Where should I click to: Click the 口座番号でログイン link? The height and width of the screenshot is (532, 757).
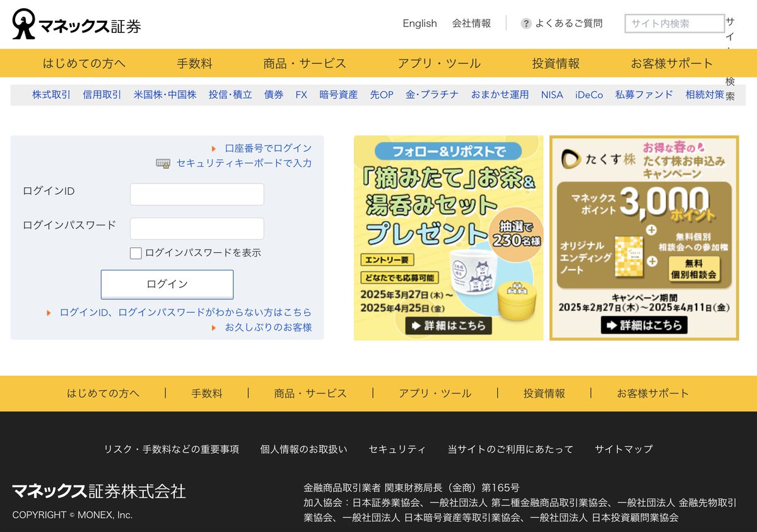click(x=268, y=149)
